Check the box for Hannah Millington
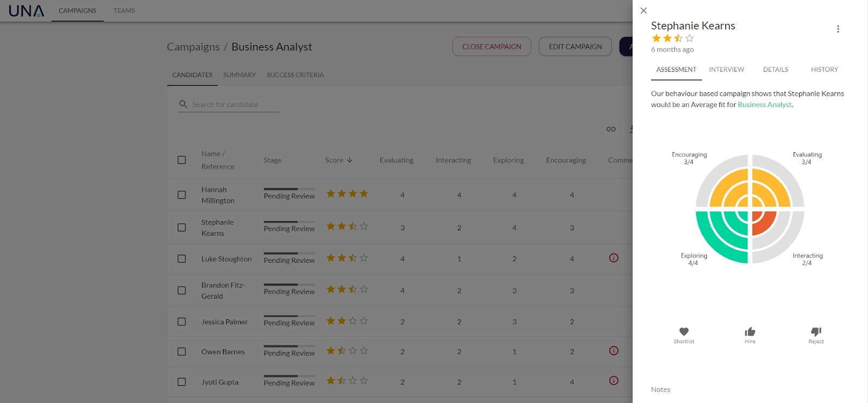 click(182, 194)
